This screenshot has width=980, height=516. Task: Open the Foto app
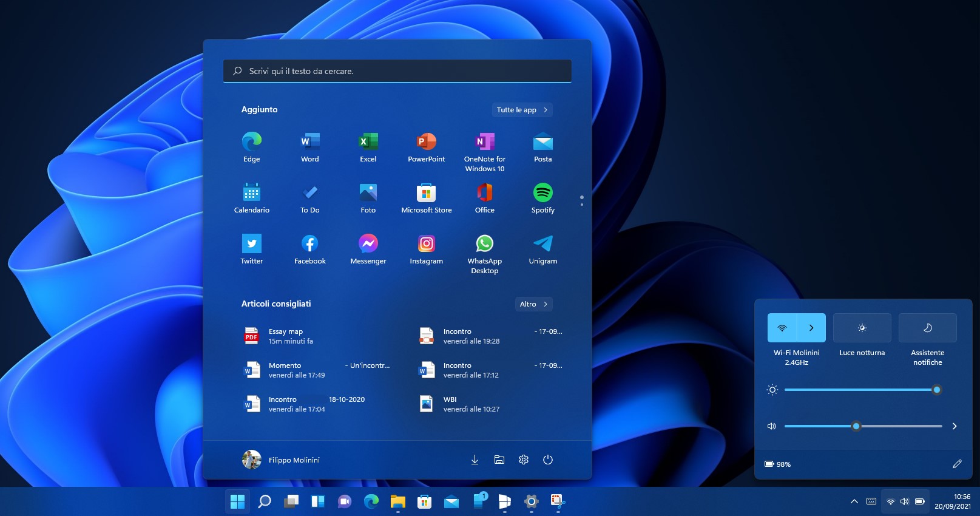(368, 199)
